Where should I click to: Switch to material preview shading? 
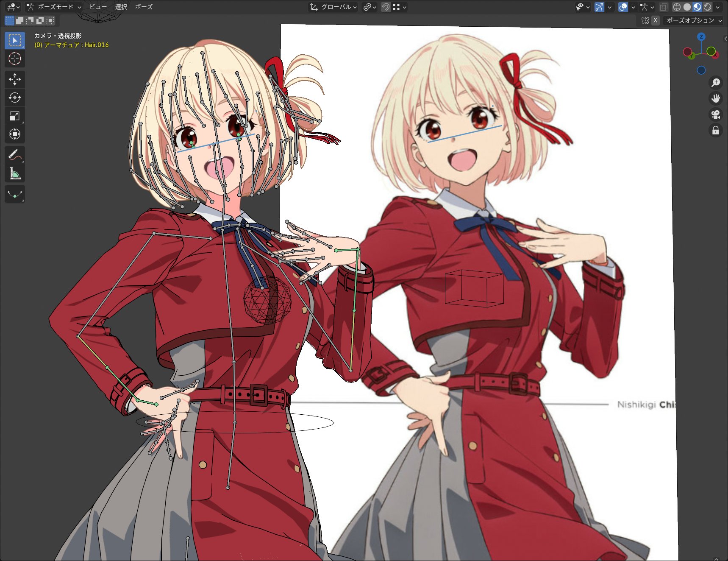(x=697, y=7)
